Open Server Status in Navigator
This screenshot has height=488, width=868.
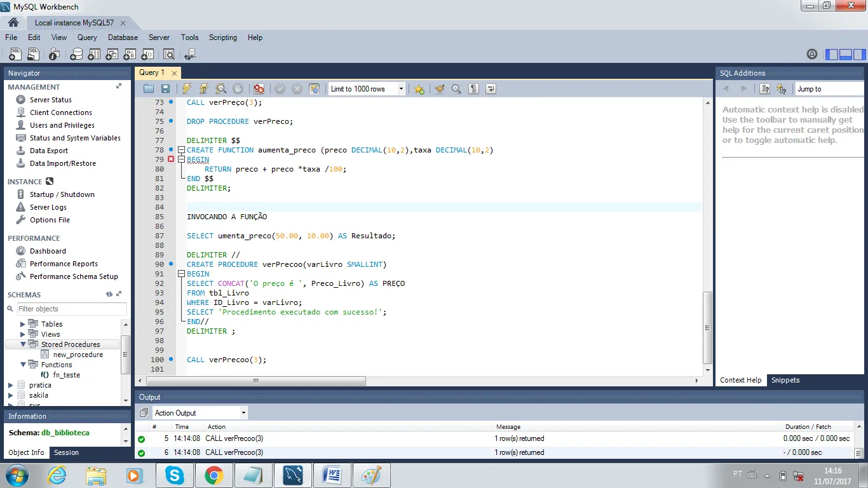pos(50,100)
